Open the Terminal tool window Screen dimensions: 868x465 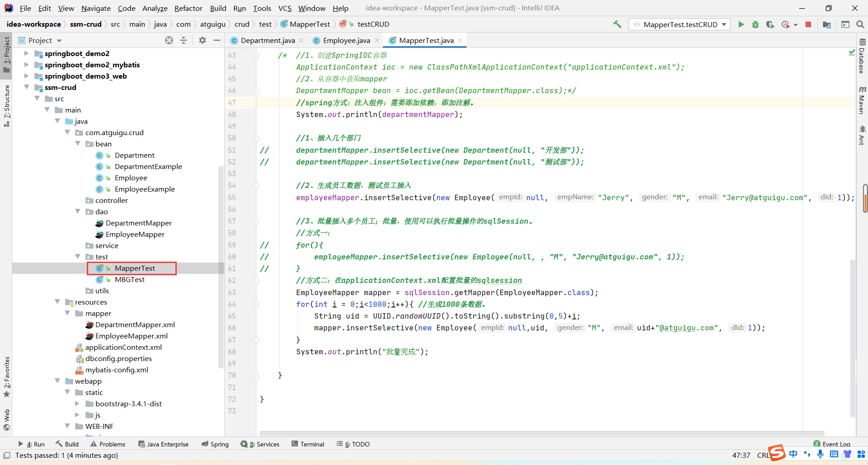(x=308, y=444)
